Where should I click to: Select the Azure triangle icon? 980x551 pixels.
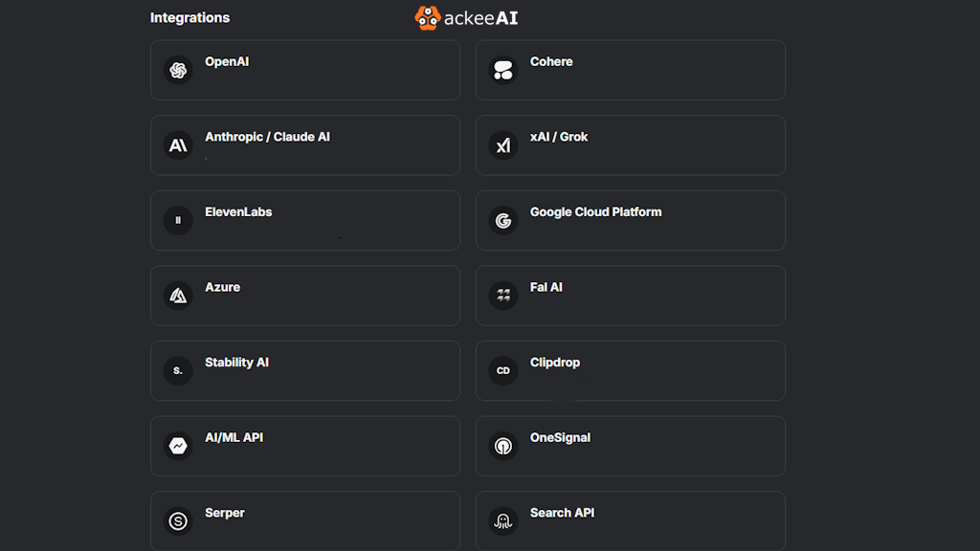click(178, 296)
